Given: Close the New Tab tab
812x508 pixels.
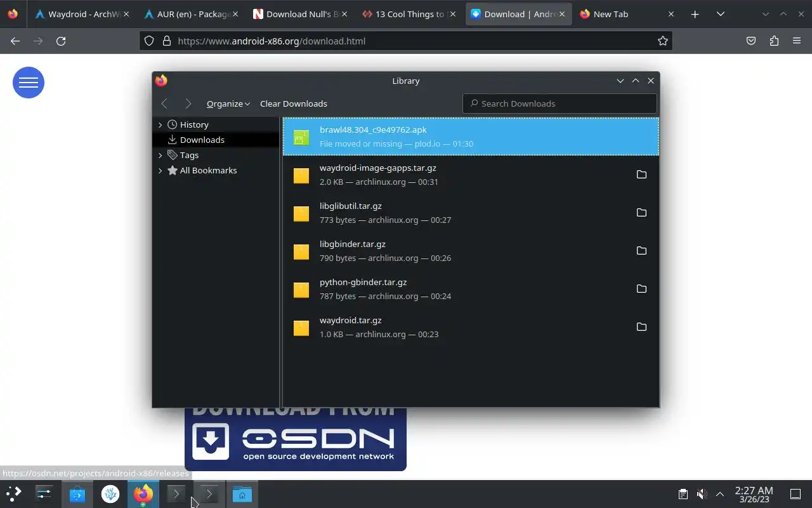Looking at the screenshot, I should click(x=671, y=14).
